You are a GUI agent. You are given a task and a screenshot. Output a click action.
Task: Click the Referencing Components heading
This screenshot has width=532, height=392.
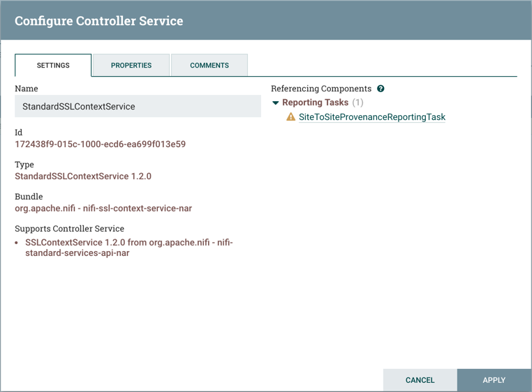point(321,89)
